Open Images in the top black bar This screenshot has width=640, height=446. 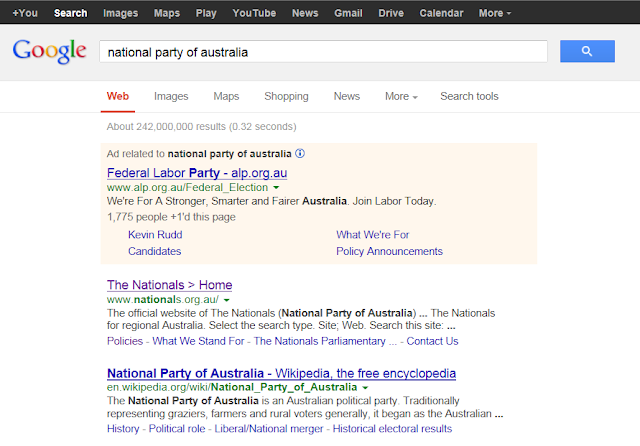pyautogui.click(x=120, y=13)
